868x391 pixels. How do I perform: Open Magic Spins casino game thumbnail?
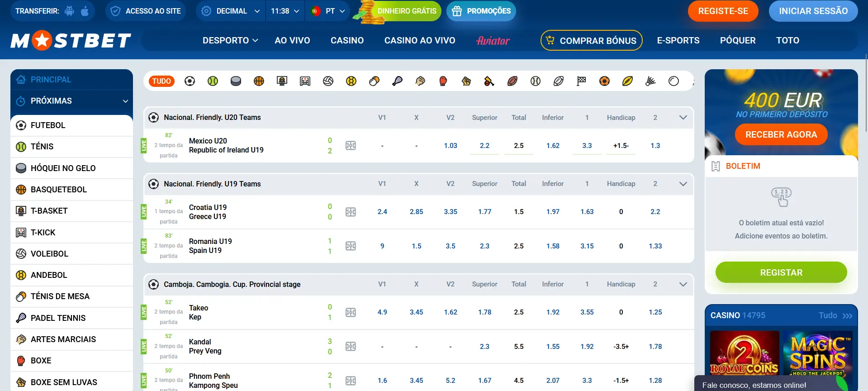[818, 353]
